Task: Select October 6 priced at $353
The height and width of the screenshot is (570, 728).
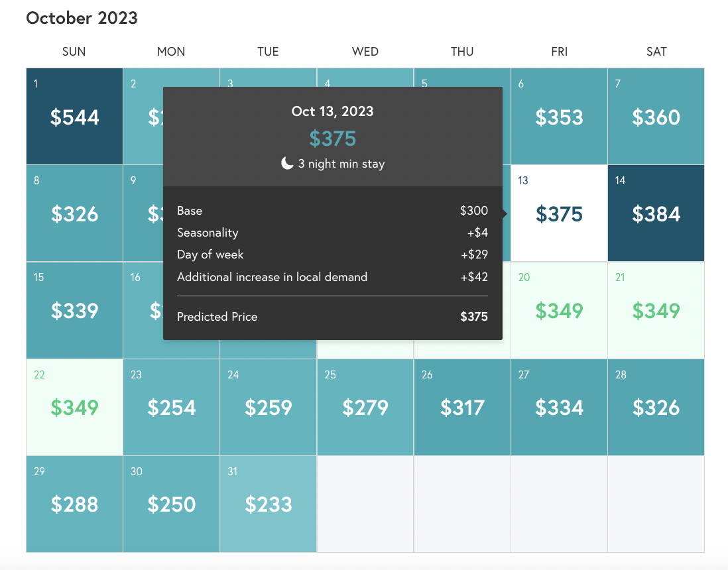Action: coord(559,117)
